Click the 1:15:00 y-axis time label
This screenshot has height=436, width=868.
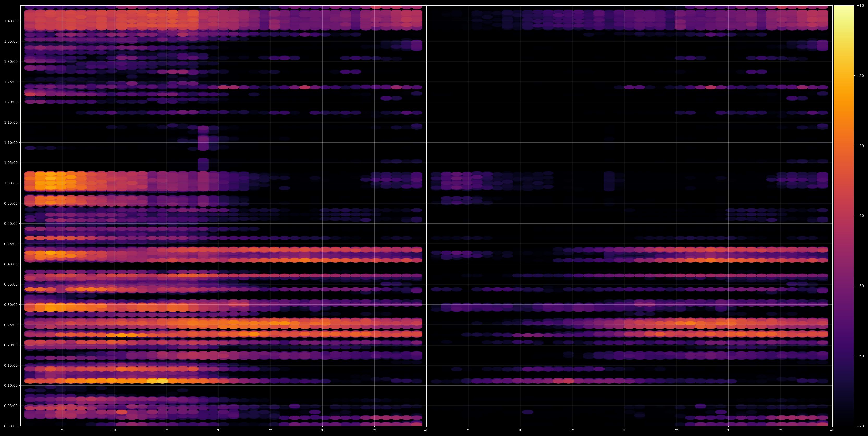(x=11, y=122)
